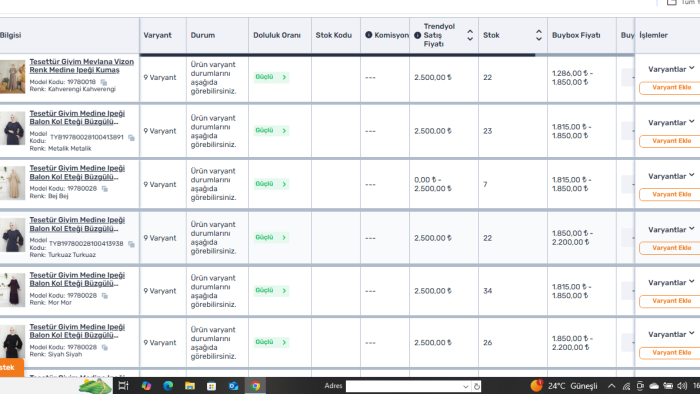Expand Varyantlar for the Turkuaz product

(x=671, y=230)
